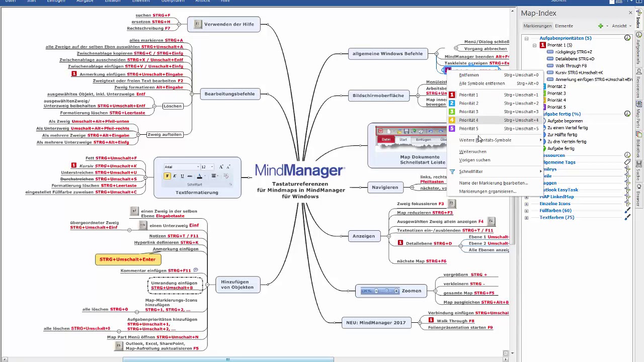The image size is (644, 362).
Task: Collapse the Priorität 1 (5) tree node
Action: [534, 45]
